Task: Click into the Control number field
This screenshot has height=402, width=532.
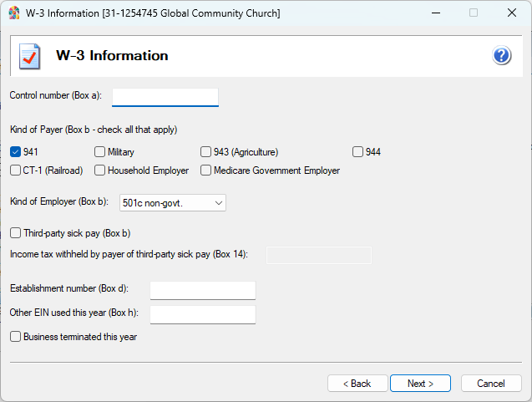Action: coord(165,97)
